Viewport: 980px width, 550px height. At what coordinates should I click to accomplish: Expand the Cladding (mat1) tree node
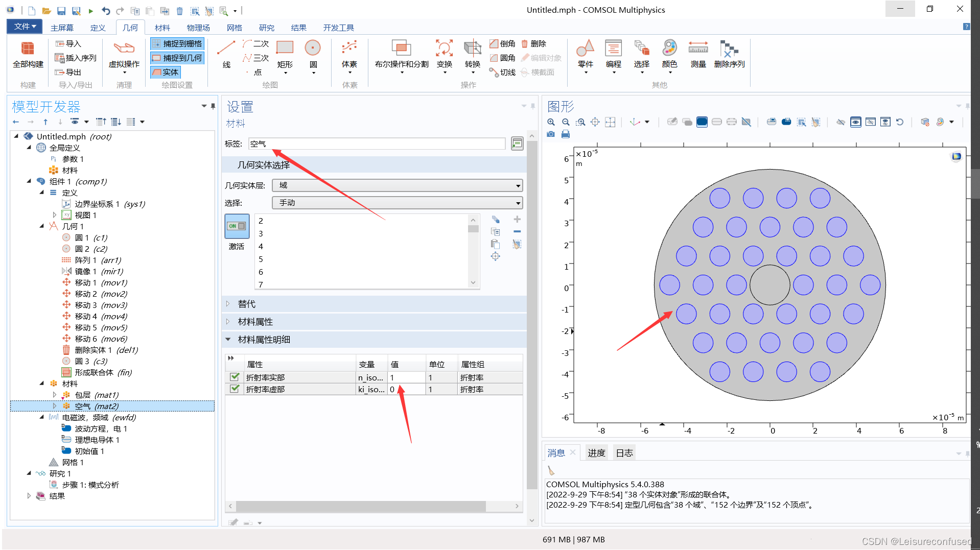(x=54, y=395)
